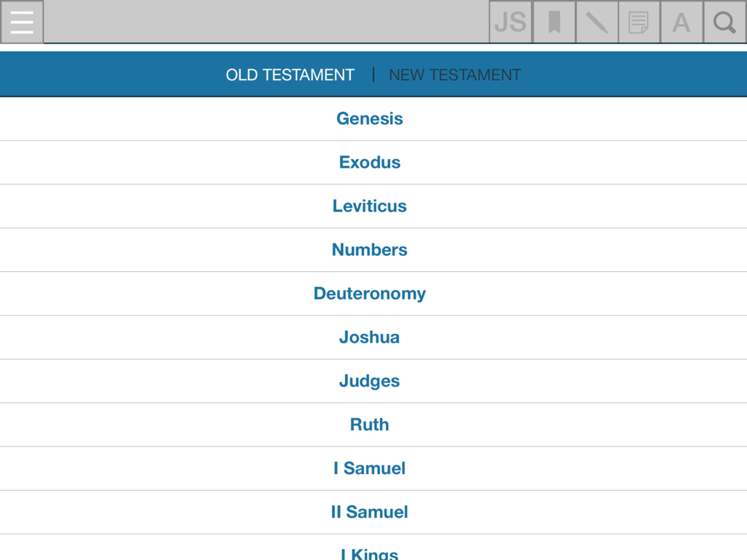Select the OLD TESTAMENT tab
The image size is (747, 560).
click(x=290, y=74)
